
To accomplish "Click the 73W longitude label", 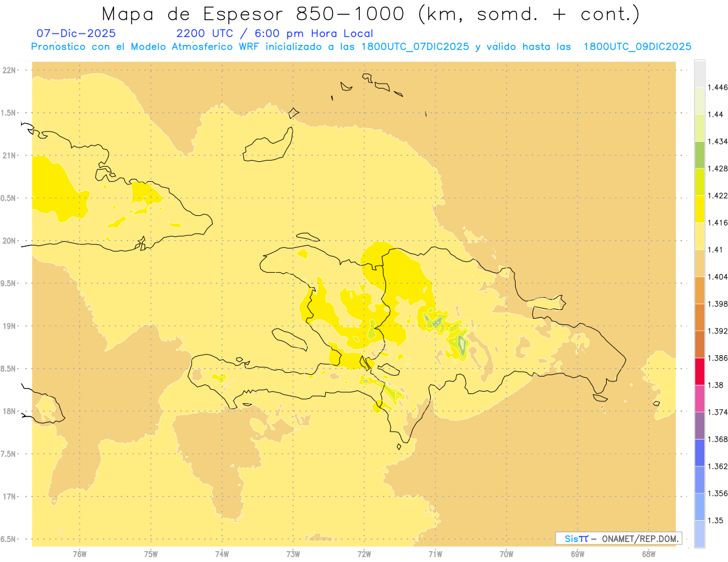I will pyautogui.click(x=293, y=554).
